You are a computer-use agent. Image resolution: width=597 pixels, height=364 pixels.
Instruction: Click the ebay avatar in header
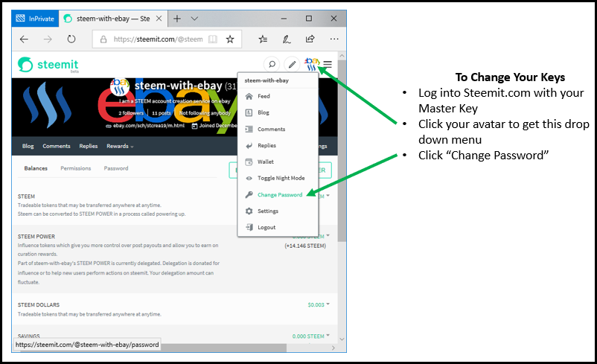[x=311, y=64]
